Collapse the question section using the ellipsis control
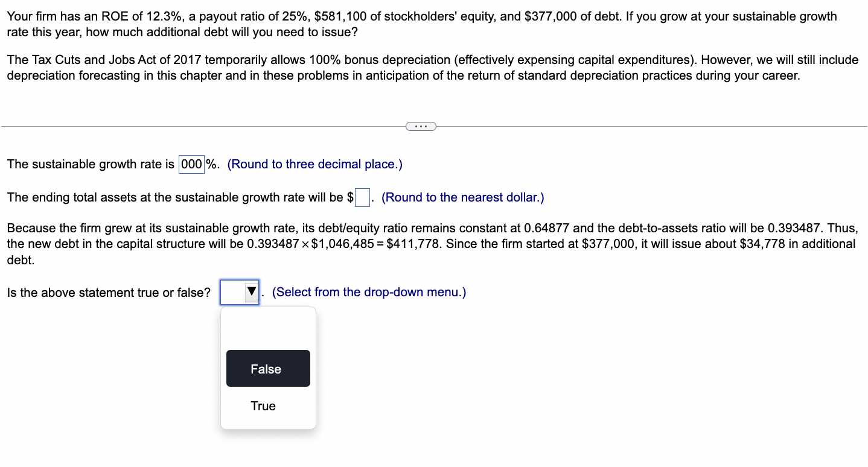Image resolution: width=868 pixels, height=467 pixels. 421,126
